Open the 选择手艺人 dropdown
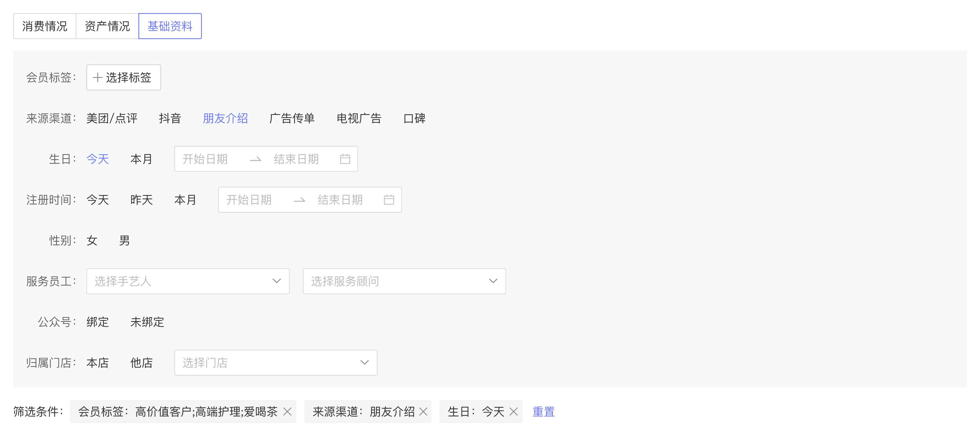The image size is (980, 436). 187,281
